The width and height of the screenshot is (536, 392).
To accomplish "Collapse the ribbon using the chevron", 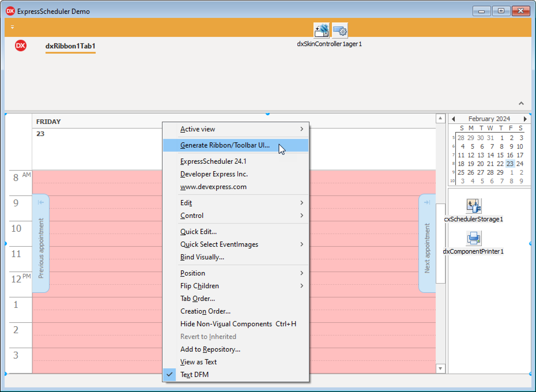I will click(x=521, y=103).
